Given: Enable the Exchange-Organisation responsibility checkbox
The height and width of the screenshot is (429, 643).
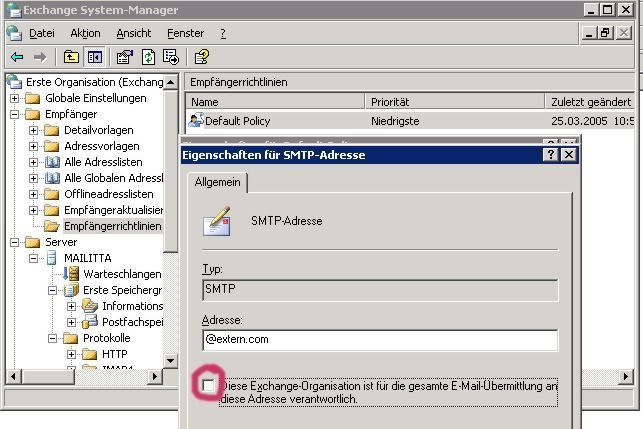Looking at the screenshot, I should point(209,386).
